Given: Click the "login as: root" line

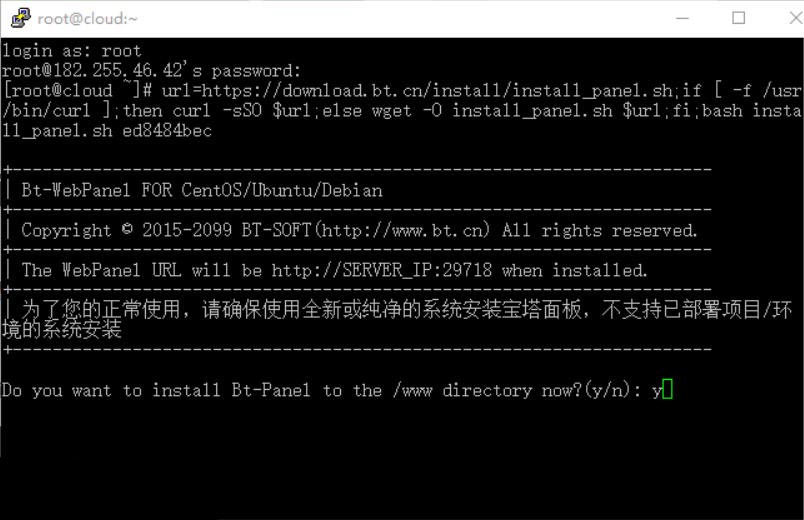Looking at the screenshot, I should tap(72, 50).
